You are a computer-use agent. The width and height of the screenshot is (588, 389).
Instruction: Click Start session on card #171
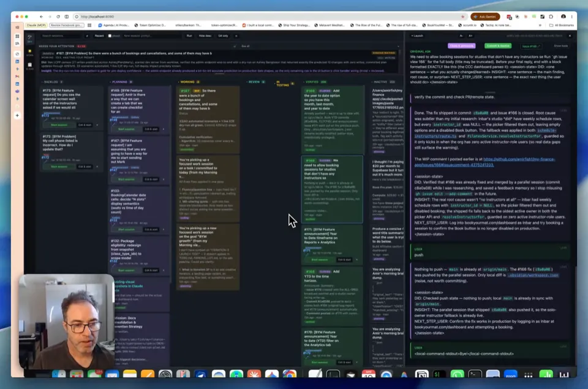[x=320, y=260]
